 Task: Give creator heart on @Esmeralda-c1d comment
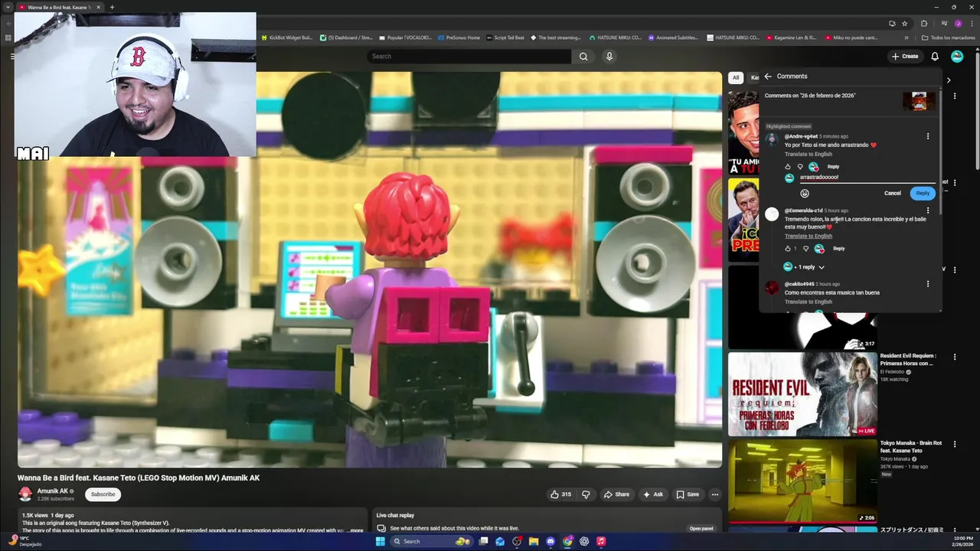click(819, 249)
